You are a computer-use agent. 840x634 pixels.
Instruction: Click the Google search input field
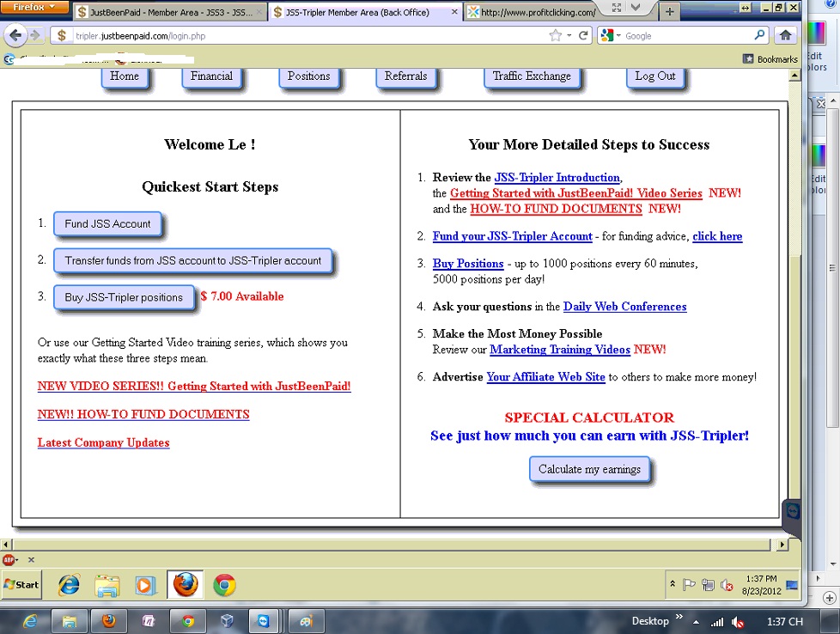pos(688,36)
